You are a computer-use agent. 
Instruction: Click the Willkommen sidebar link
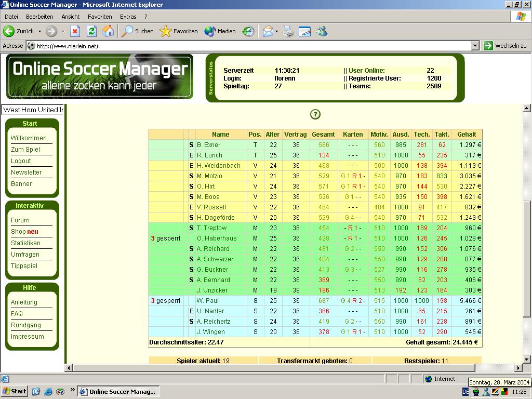[x=29, y=138]
